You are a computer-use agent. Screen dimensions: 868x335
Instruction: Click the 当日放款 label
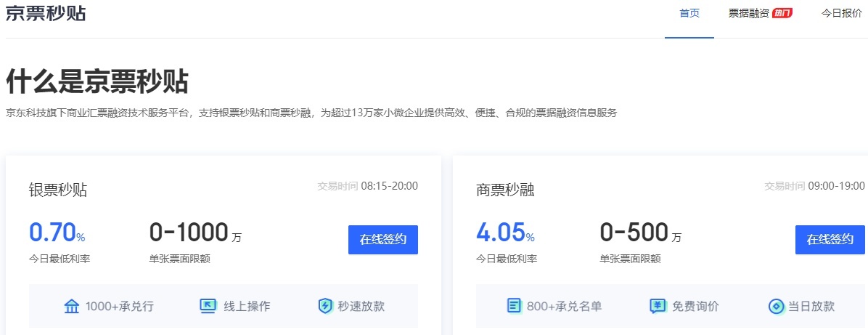[x=811, y=306]
